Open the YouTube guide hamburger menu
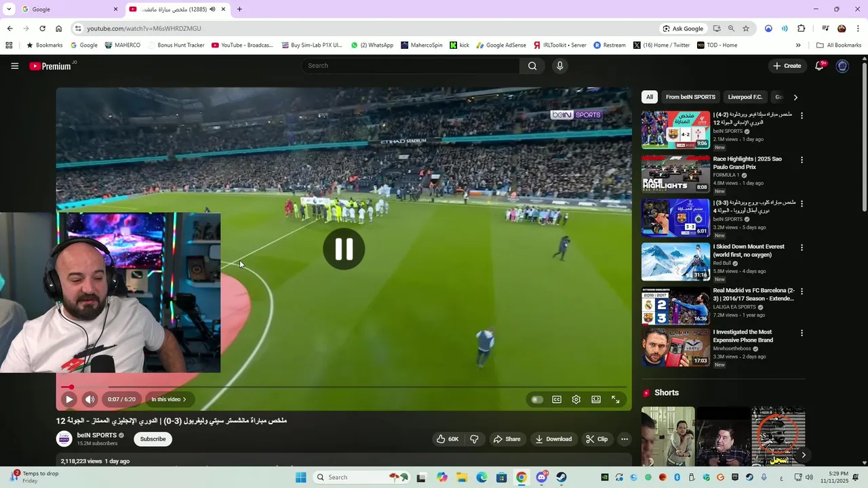 tap(14, 66)
